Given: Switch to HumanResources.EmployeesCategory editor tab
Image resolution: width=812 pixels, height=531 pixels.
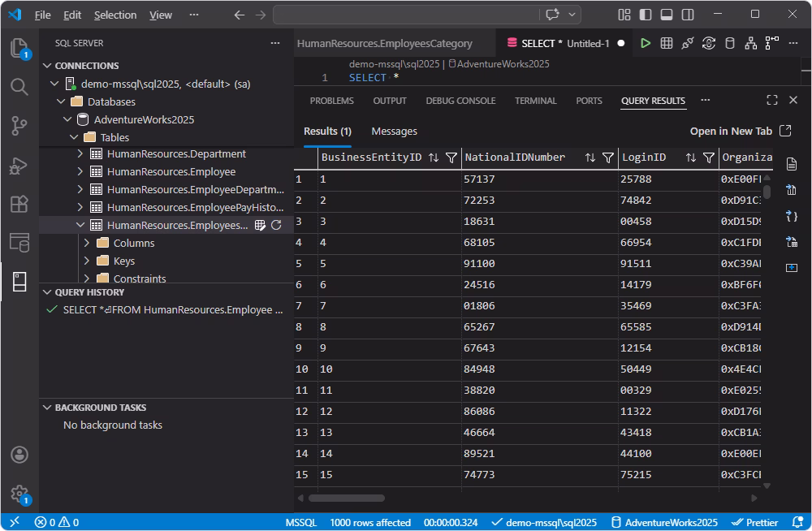Looking at the screenshot, I should (384, 44).
